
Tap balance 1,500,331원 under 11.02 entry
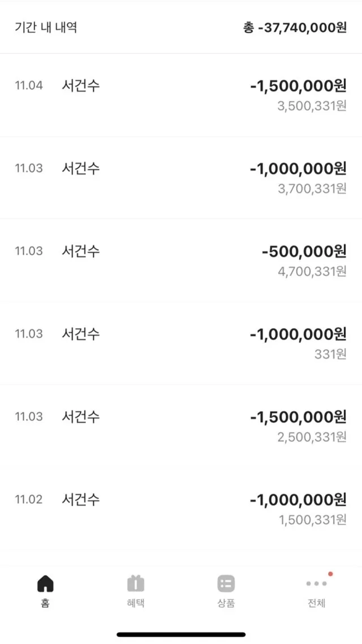point(312,520)
